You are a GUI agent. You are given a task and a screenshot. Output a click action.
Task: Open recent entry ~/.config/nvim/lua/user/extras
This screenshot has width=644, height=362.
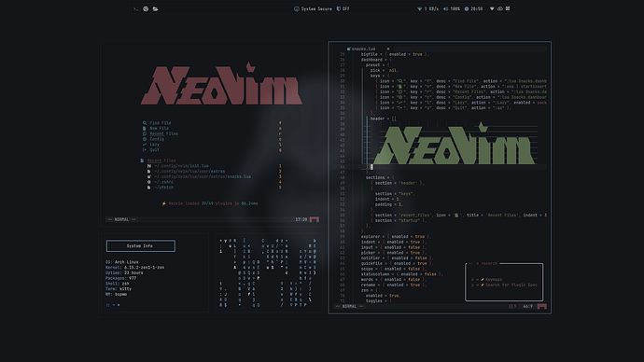pos(189,171)
